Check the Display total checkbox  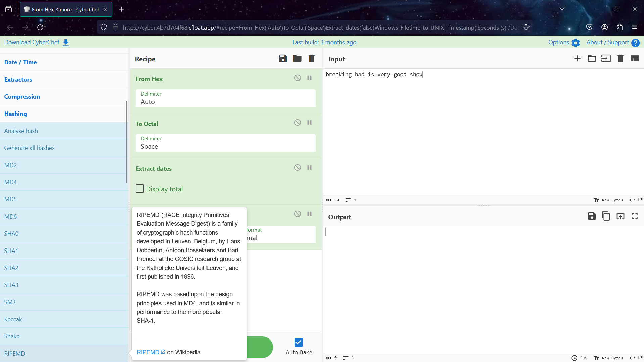click(140, 189)
